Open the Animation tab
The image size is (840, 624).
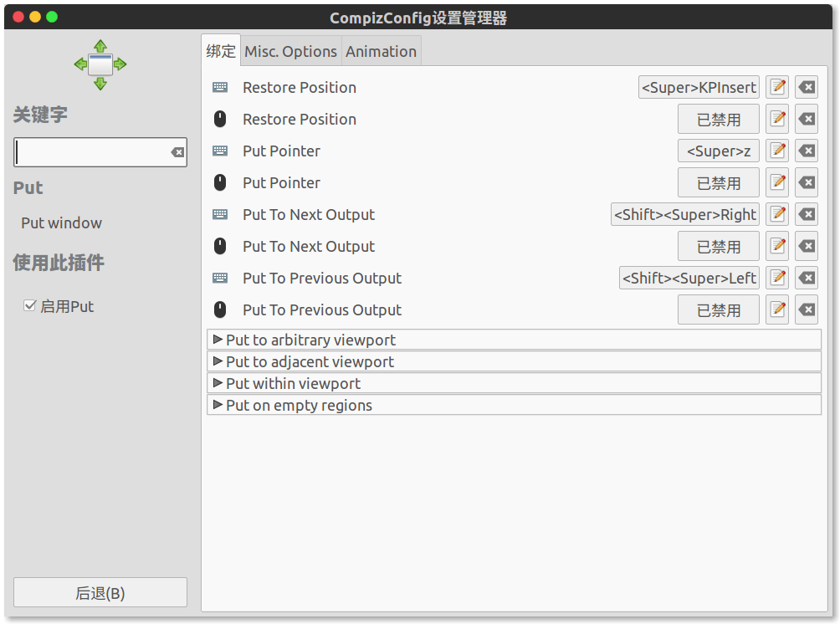pyautogui.click(x=381, y=52)
